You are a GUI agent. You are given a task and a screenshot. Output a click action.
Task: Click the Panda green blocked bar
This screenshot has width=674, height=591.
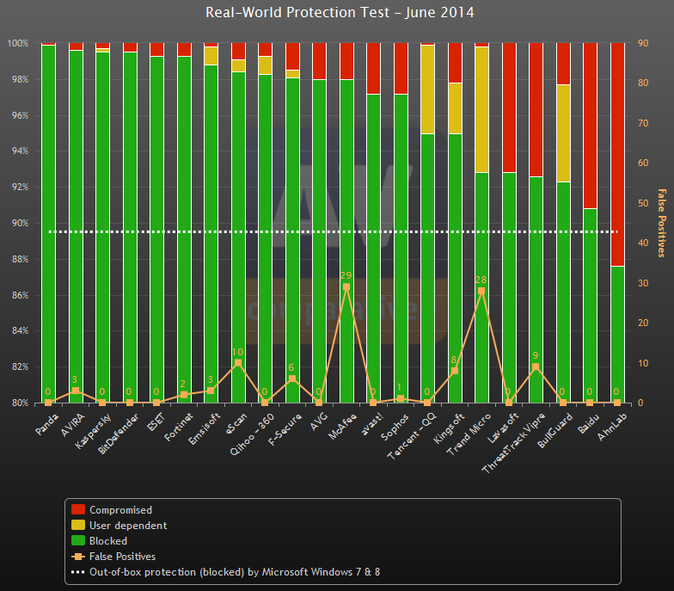coord(49,224)
